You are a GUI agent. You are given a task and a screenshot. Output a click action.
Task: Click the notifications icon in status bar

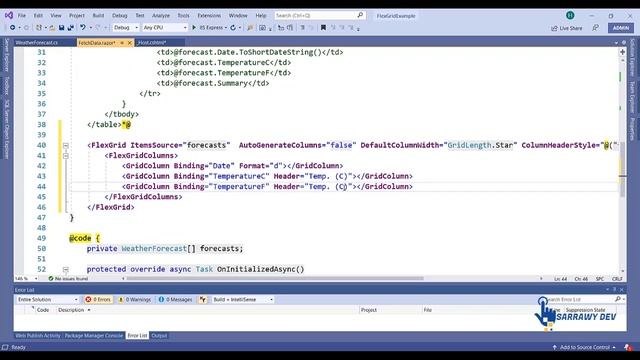[x=628, y=347]
